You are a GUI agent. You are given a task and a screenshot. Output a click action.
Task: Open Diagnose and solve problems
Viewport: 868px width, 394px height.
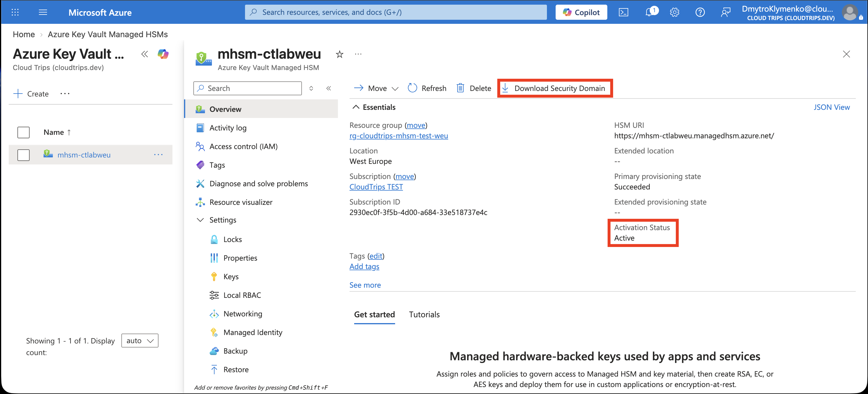tap(258, 184)
